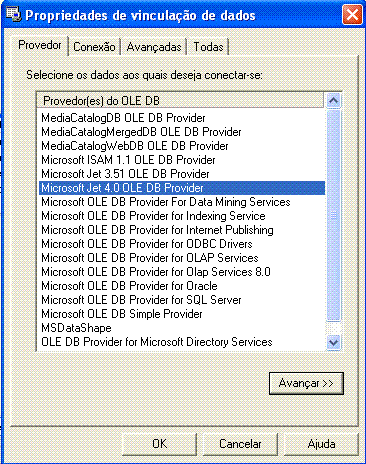Select the MSDataShape provider entry
Image resolution: width=366 pixels, height=464 pixels.
[76, 328]
